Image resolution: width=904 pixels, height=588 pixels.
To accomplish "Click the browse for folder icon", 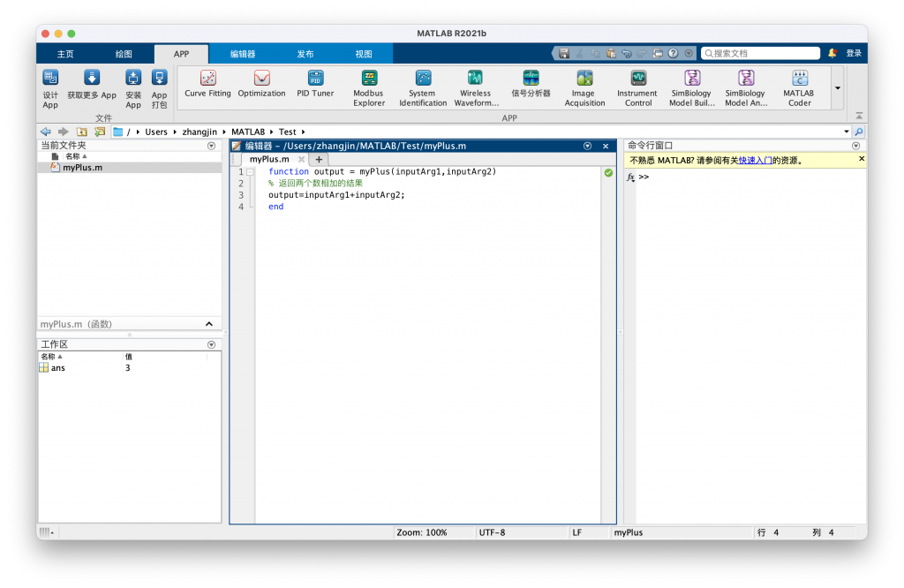I will pos(100,132).
